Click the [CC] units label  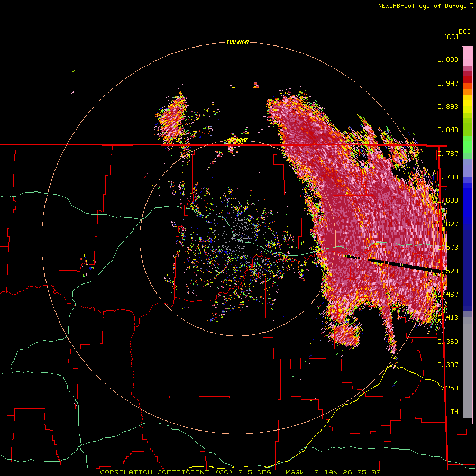coord(451,36)
